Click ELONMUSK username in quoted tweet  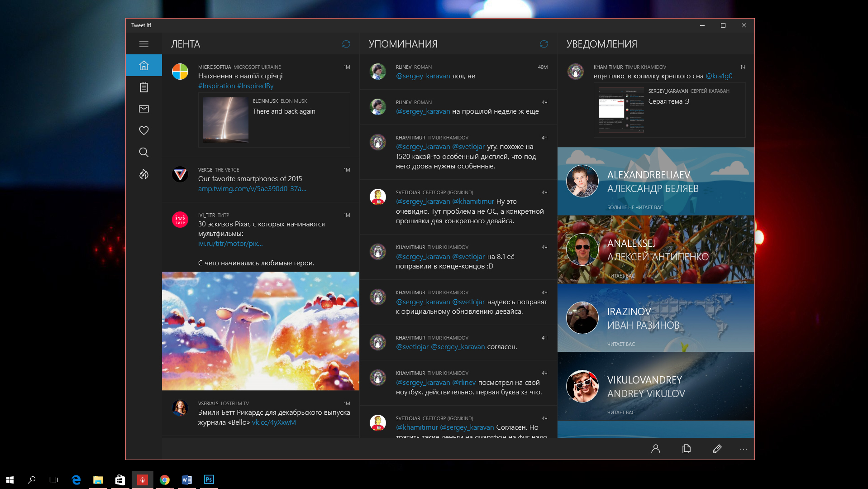265,101
